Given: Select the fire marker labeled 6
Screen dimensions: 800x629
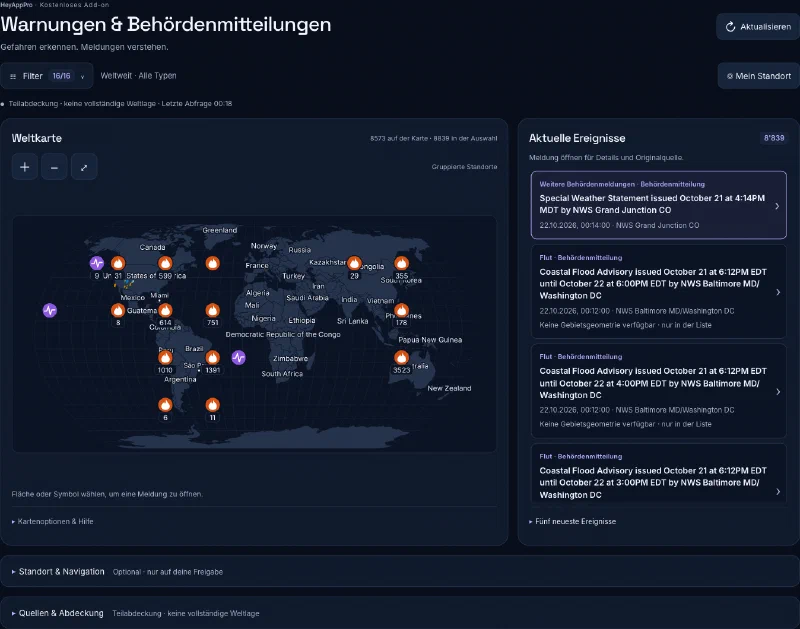Looking at the screenshot, I should [165, 405].
